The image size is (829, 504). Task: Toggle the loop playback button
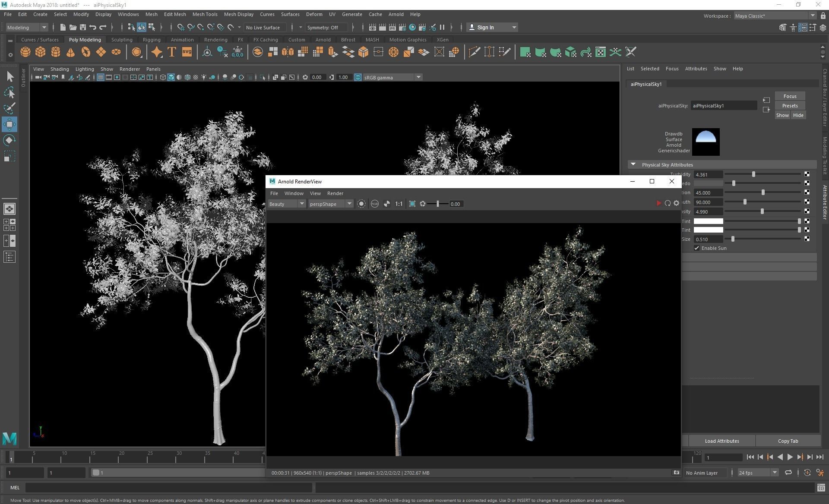(788, 472)
